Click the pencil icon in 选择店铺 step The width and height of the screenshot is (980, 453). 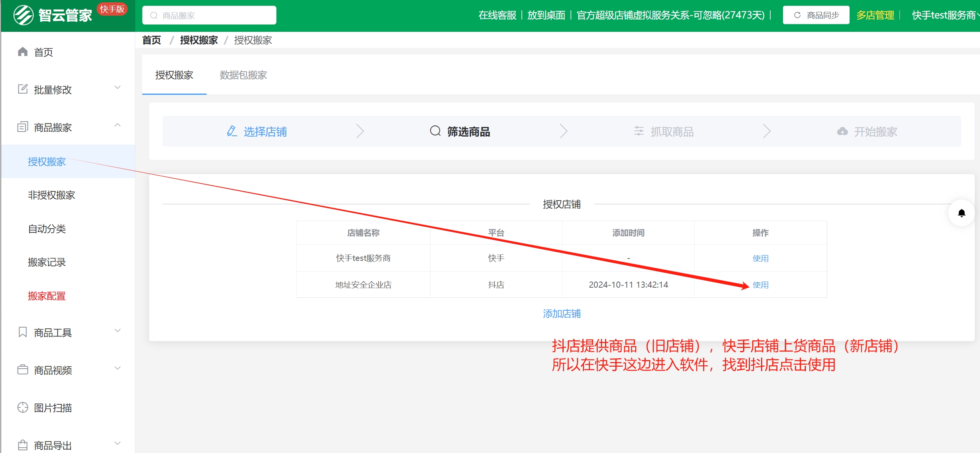232,131
